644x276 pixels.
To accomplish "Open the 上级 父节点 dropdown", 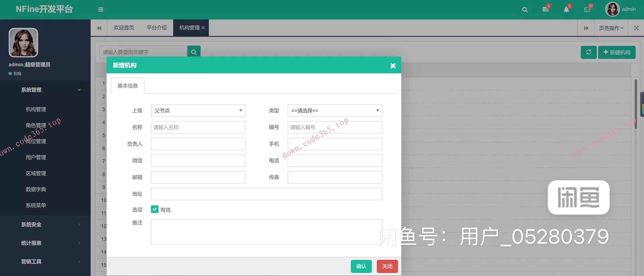I will coord(198,110).
